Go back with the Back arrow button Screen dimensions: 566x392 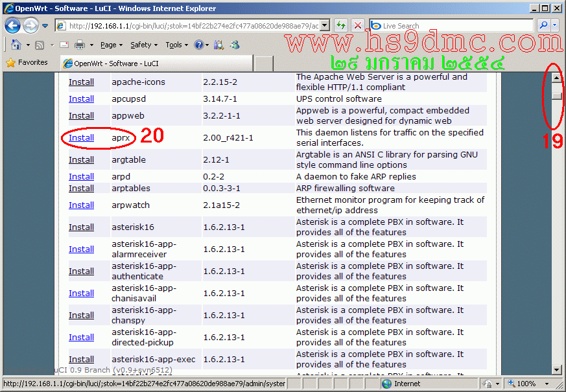click(12, 26)
